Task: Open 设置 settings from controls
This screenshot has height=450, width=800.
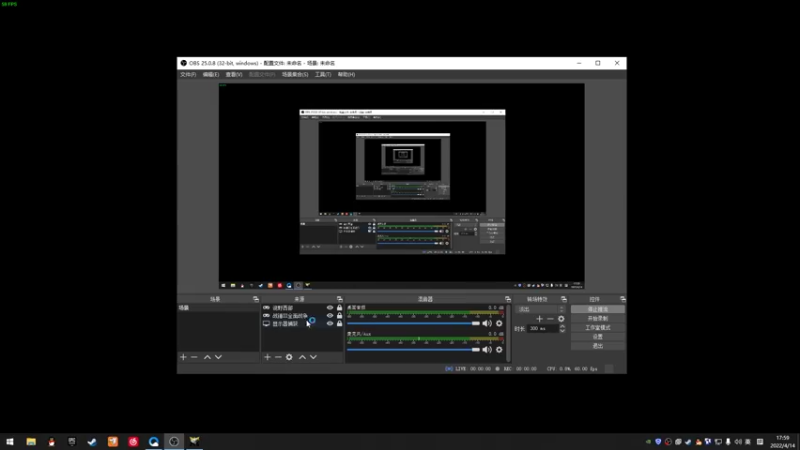Action: pyautogui.click(x=597, y=337)
